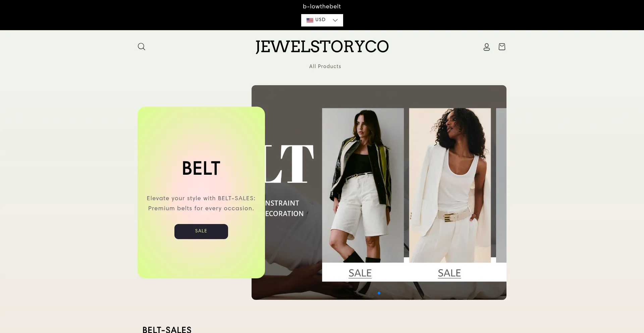Click the BELT heading on gradient card
This screenshot has width=644, height=333.
coord(201,168)
